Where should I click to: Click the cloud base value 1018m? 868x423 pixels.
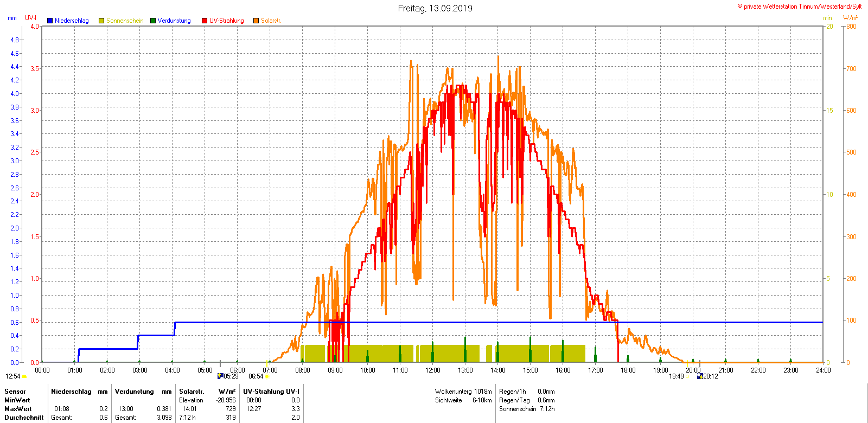point(483,392)
